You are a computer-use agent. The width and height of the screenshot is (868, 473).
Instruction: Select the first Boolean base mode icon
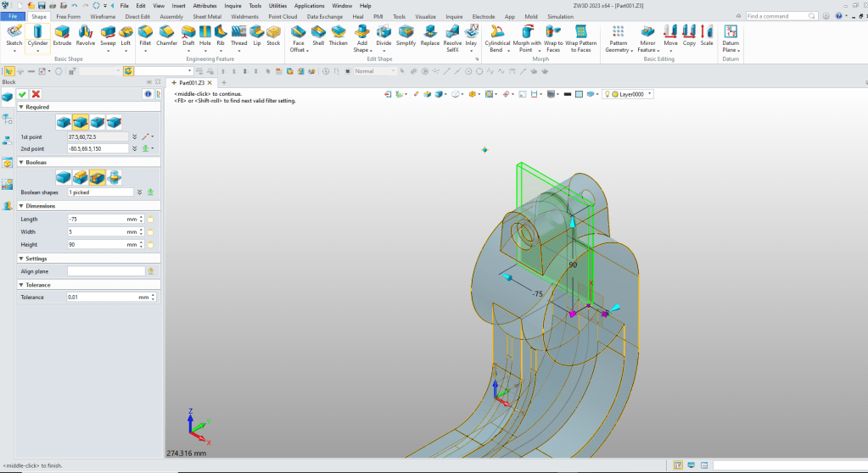pyautogui.click(x=63, y=176)
